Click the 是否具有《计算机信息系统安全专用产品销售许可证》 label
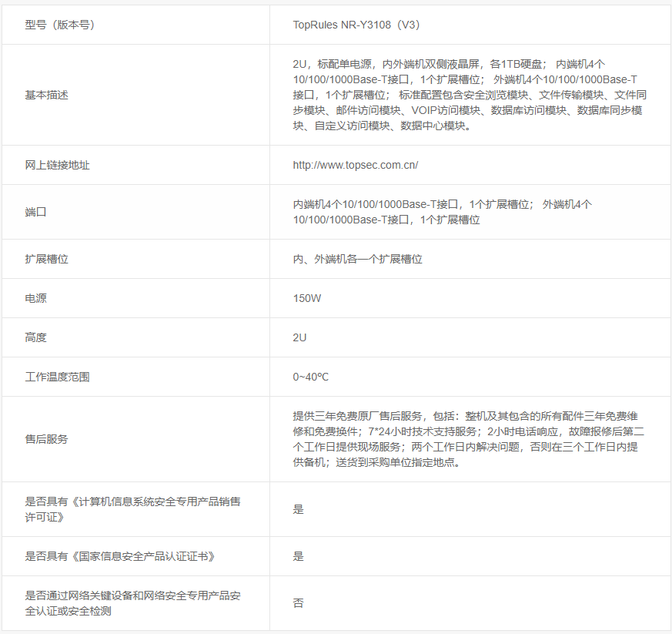The image size is (672, 634). click(133, 509)
